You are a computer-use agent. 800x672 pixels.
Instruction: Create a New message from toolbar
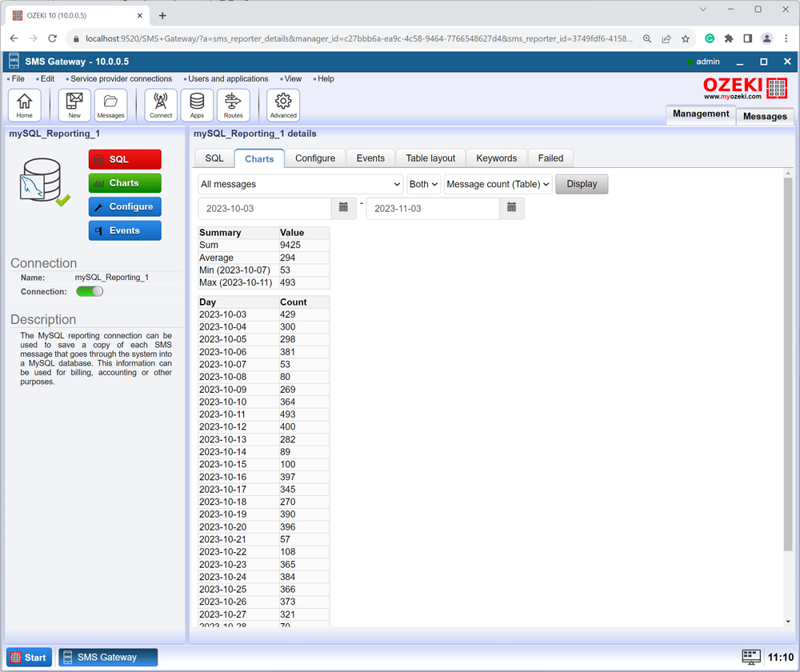click(74, 105)
